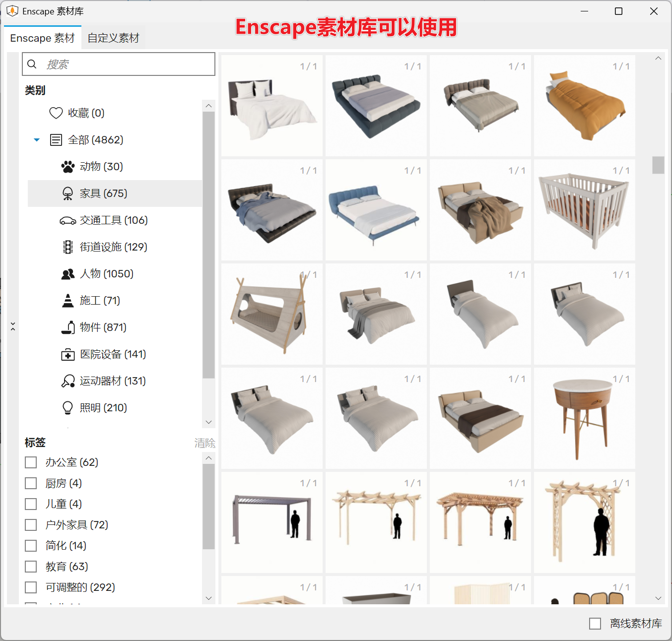Tick the 办公室 (62) checkbox
The width and height of the screenshot is (672, 641).
point(31,462)
